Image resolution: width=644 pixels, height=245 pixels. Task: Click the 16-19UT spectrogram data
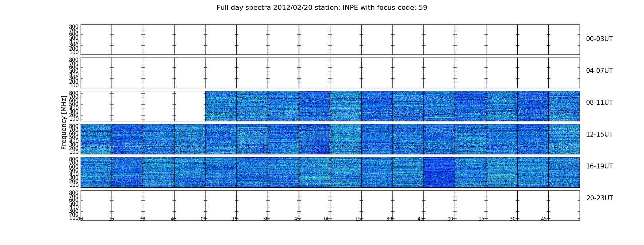330,172
